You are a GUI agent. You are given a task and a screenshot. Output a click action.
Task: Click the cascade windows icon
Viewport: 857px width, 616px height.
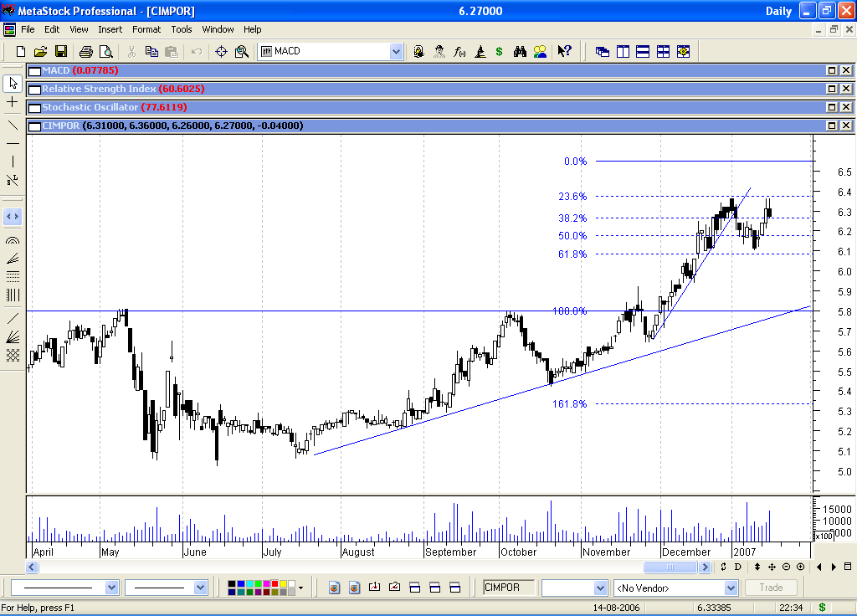(603, 51)
